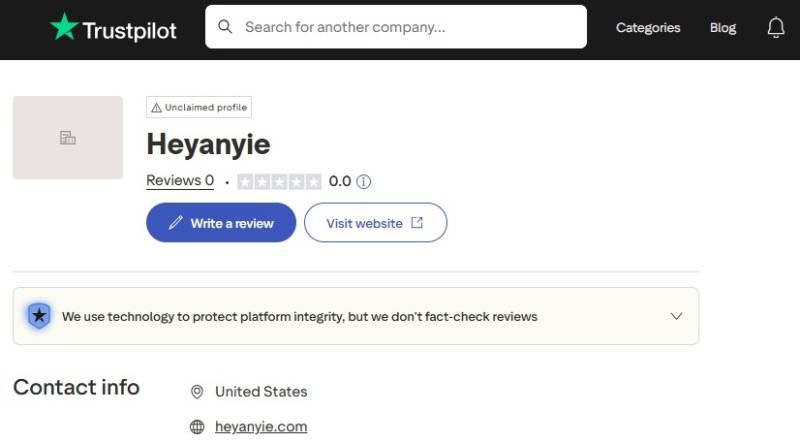Focus the Search for another company field

[396, 27]
